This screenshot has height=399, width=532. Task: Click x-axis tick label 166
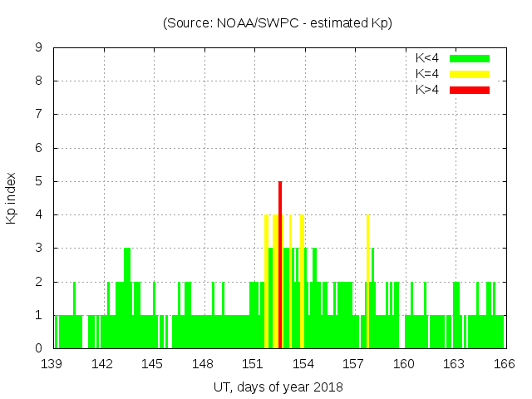pyautogui.click(x=505, y=364)
